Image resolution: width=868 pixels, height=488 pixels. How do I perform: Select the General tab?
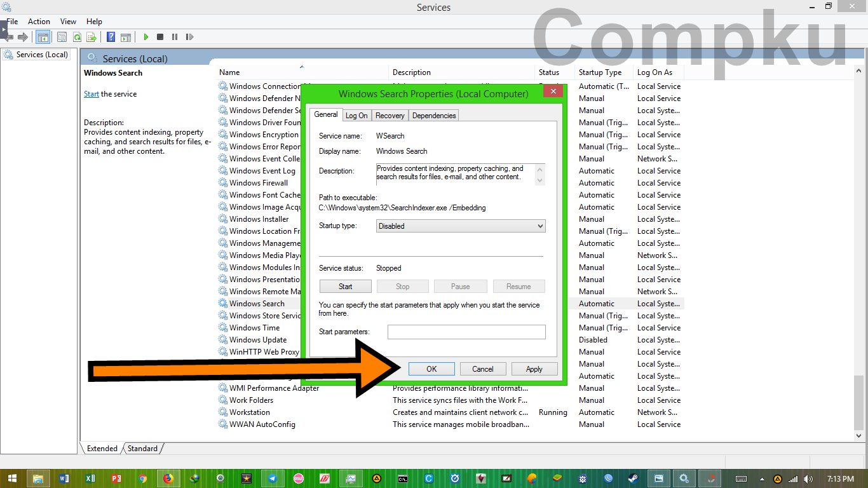click(326, 114)
